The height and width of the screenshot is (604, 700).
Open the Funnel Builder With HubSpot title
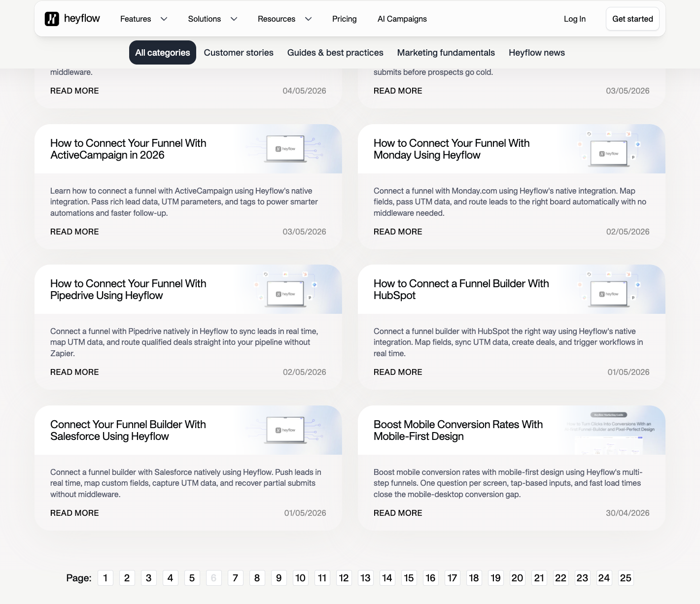tap(461, 289)
